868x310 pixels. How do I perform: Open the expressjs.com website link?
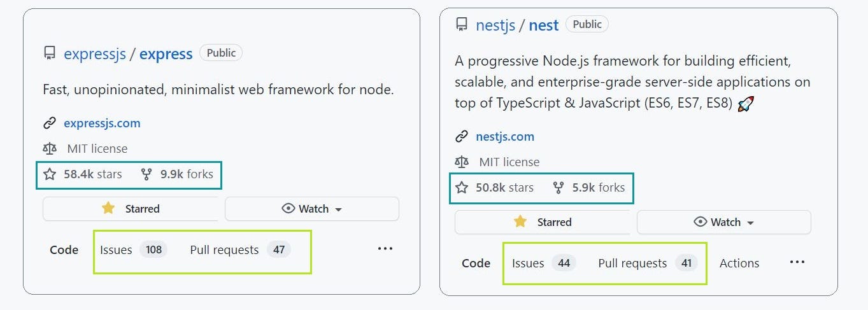pyautogui.click(x=102, y=123)
